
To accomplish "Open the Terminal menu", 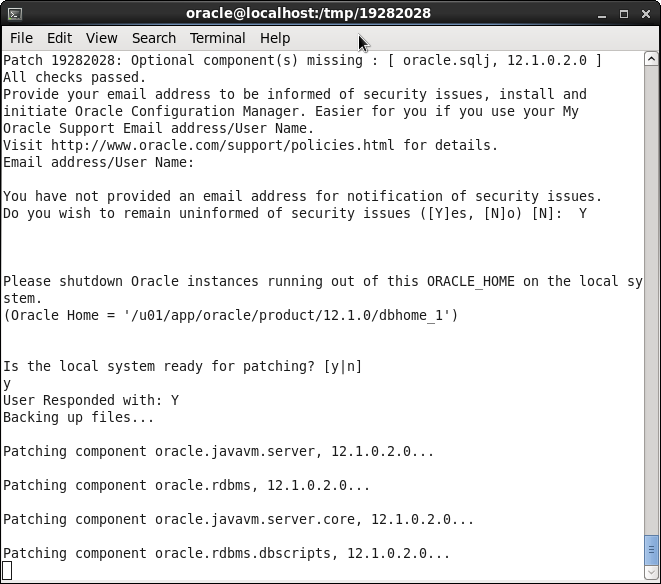I will point(218,38).
